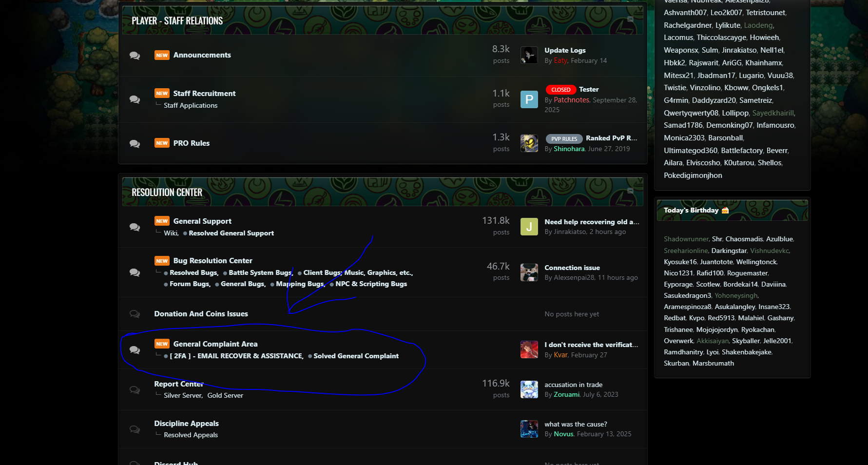Click the Bug Resolution Center bubble icon
The height and width of the screenshot is (465, 868).
135,272
